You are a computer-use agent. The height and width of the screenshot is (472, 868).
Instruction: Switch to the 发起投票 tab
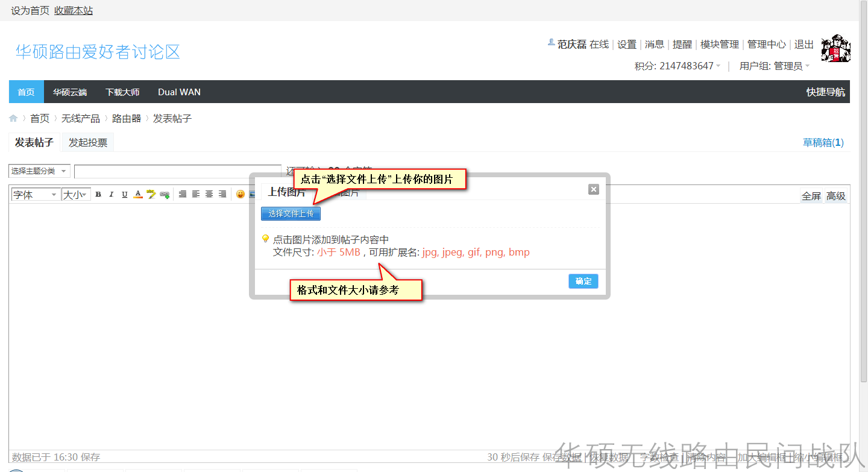88,142
